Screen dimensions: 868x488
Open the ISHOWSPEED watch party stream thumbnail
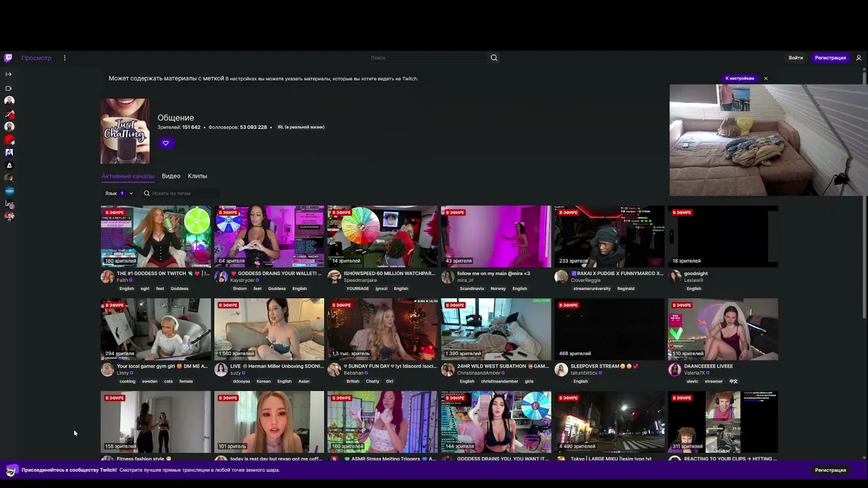click(x=382, y=237)
